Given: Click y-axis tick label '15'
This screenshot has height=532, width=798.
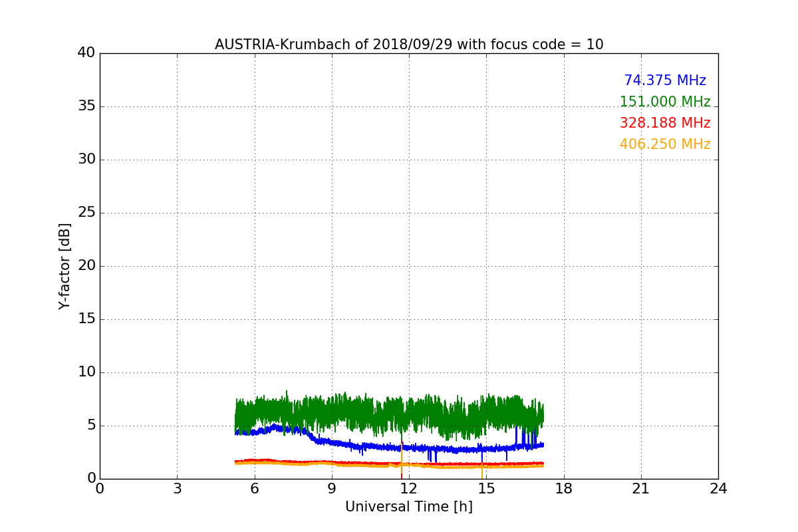Looking at the screenshot, I should pos(86,319).
